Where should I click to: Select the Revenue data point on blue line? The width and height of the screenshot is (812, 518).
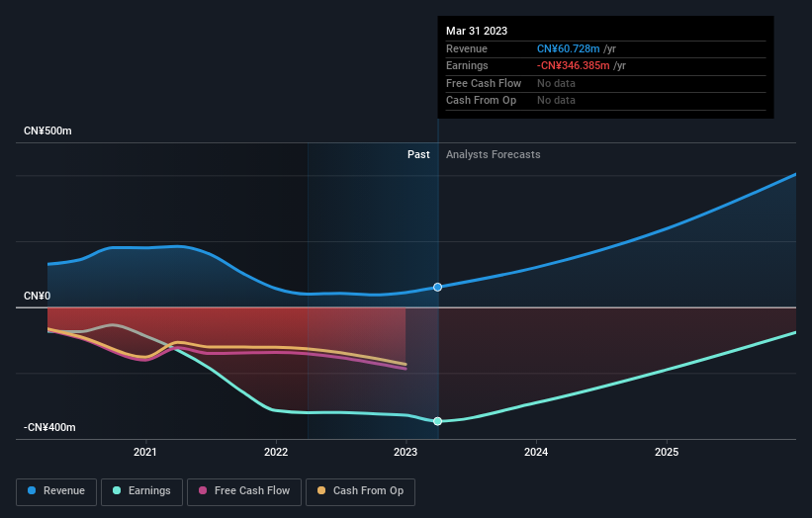point(437,287)
